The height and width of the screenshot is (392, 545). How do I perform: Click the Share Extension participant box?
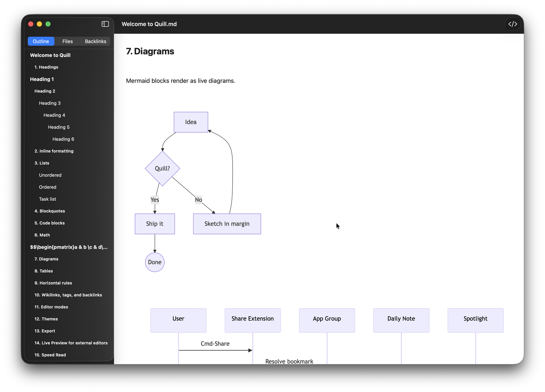pos(253,320)
